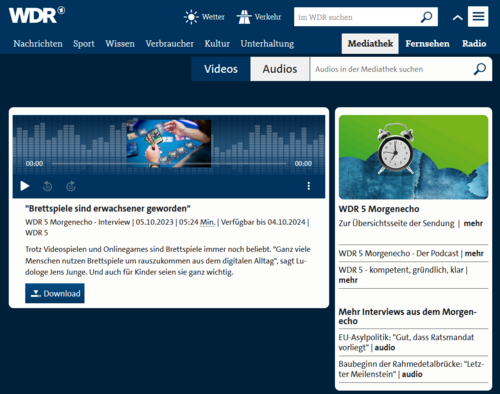
Task: Open 'Baubeginn der Rahmedetalbrücke' audio link
Action: [411, 369]
